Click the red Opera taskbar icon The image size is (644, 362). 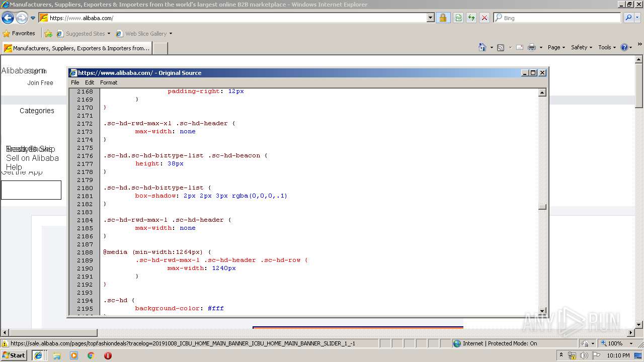pyautogui.click(x=108, y=355)
